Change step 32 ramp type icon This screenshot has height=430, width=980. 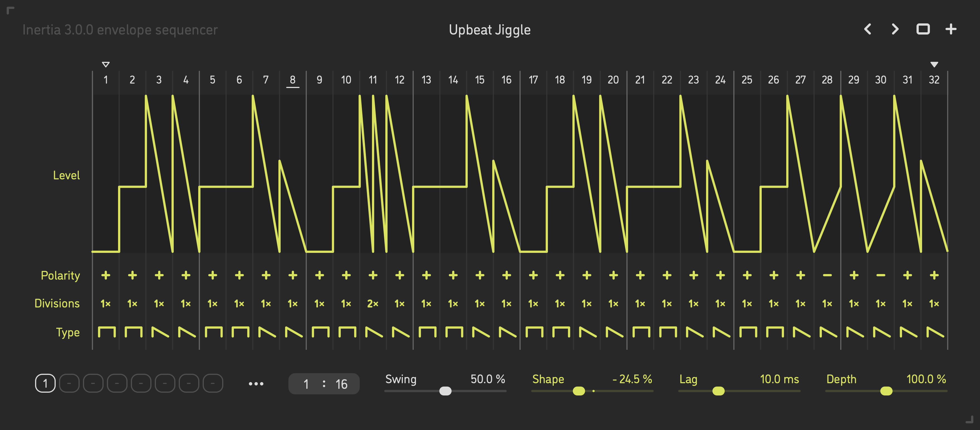tap(935, 332)
